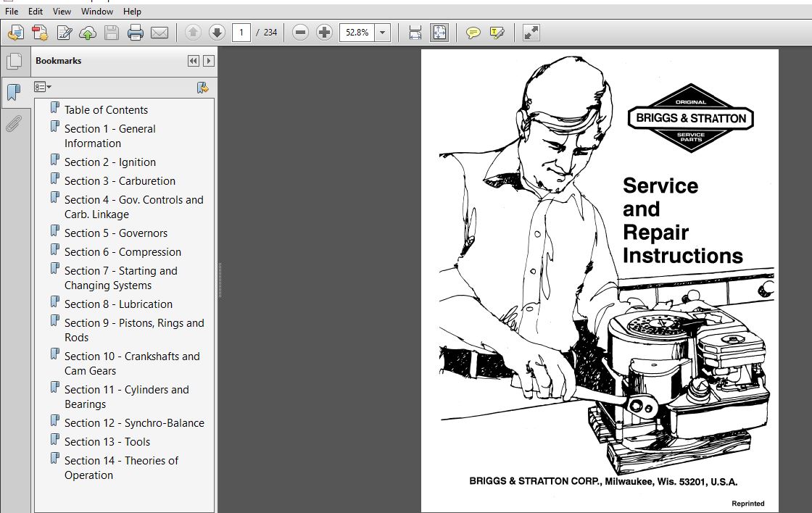Open Section 9 - Pistons, Rings and Rods
Screen dimensions: 812x513
(x=134, y=330)
